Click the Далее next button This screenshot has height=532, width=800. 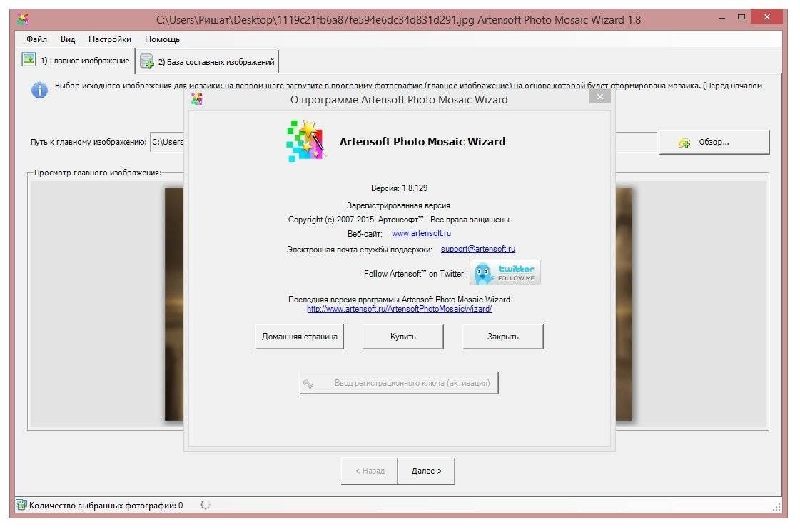(x=427, y=471)
